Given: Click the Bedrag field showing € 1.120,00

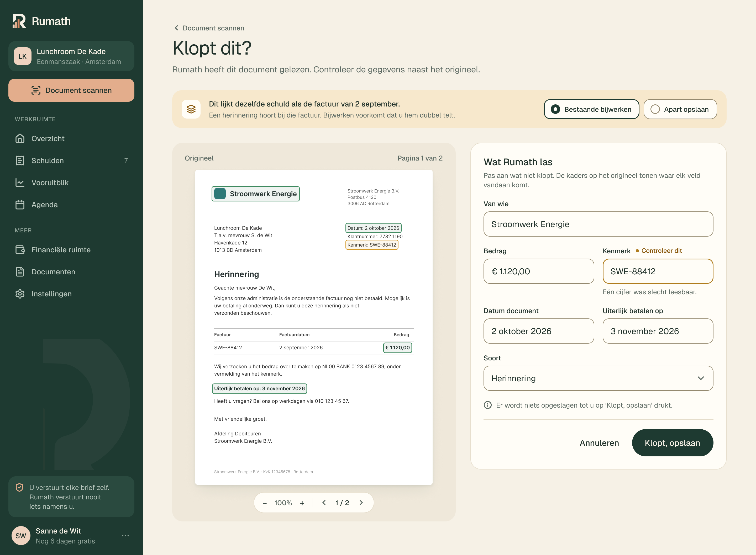Looking at the screenshot, I should click(x=538, y=271).
